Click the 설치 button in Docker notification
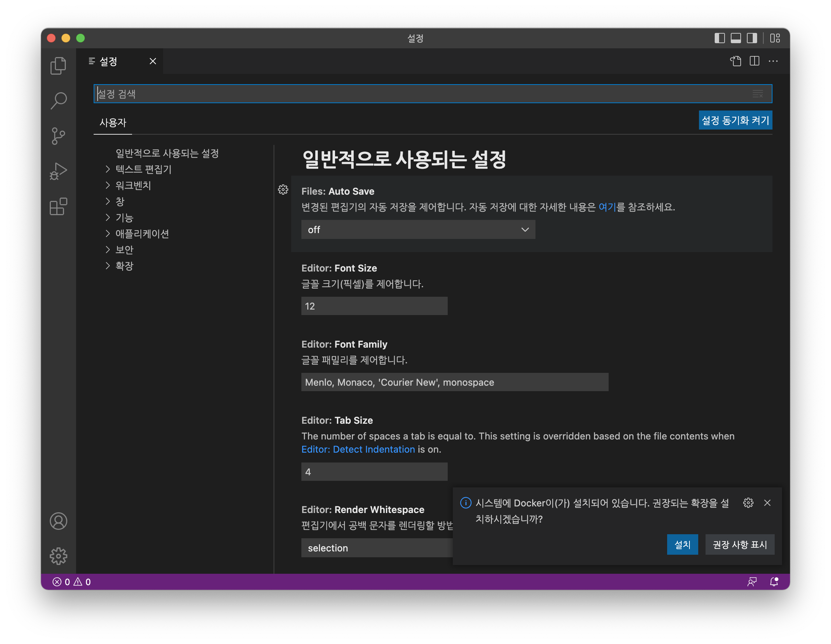Viewport: 831px width, 644px height. [x=682, y=544]
